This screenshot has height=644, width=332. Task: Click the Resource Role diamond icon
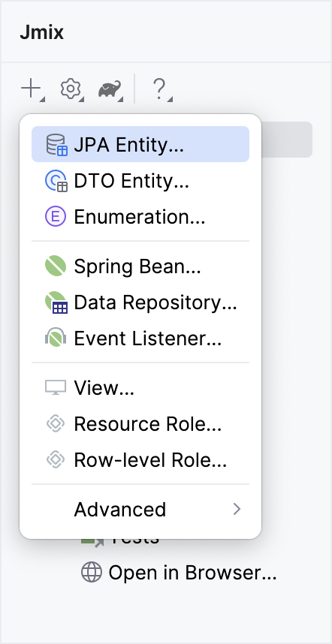pyautogui.click(x=56, y=424)
